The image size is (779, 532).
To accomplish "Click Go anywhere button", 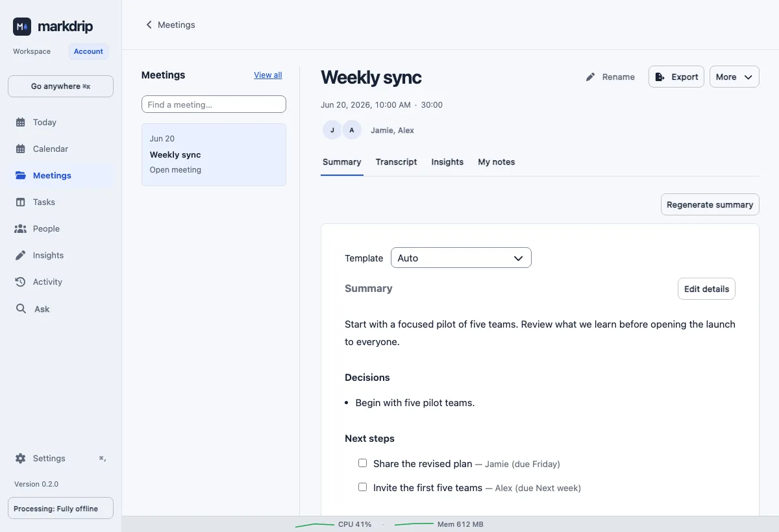I will [x=60, y=86].
